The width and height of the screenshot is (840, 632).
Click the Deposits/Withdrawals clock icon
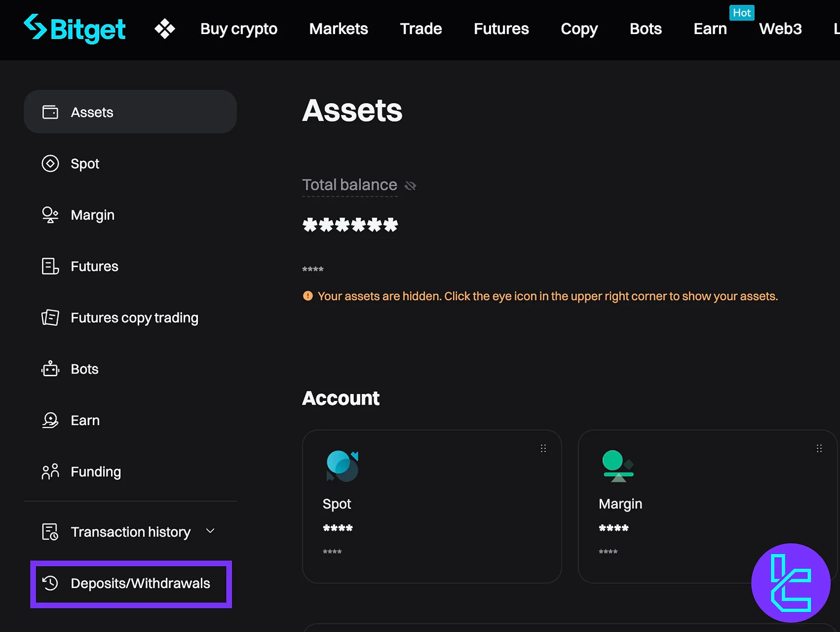point(50,583)
